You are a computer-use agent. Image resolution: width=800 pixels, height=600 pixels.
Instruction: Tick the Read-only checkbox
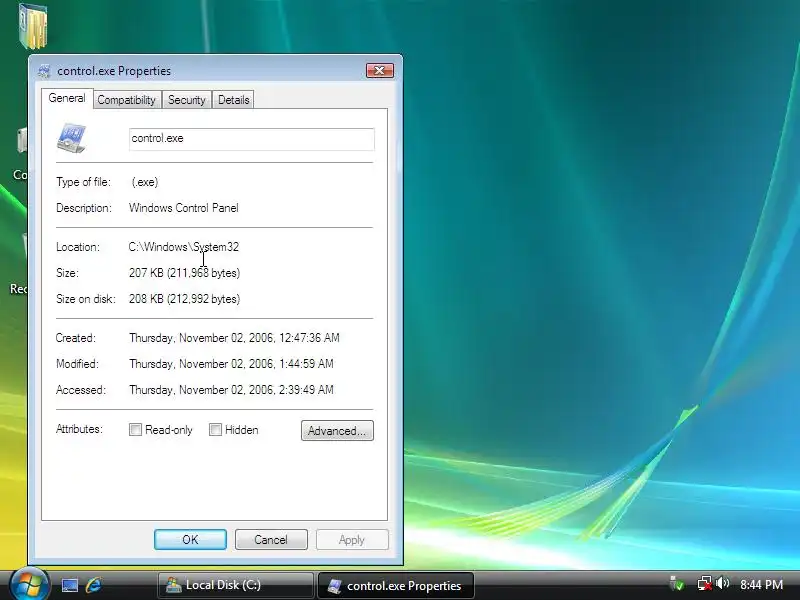pos(135,430)
